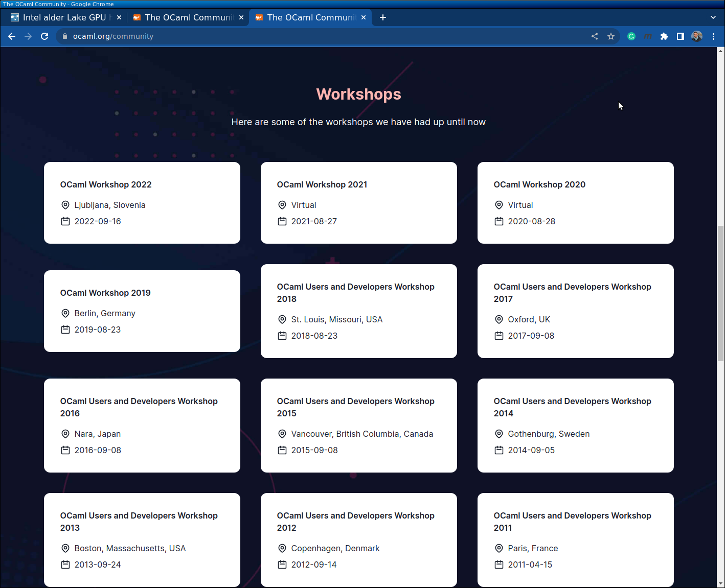Click the location pin beside Gothenburg, Sweden
The height and width of the screenshot is (588, 725).
click(x=499, y=434)
